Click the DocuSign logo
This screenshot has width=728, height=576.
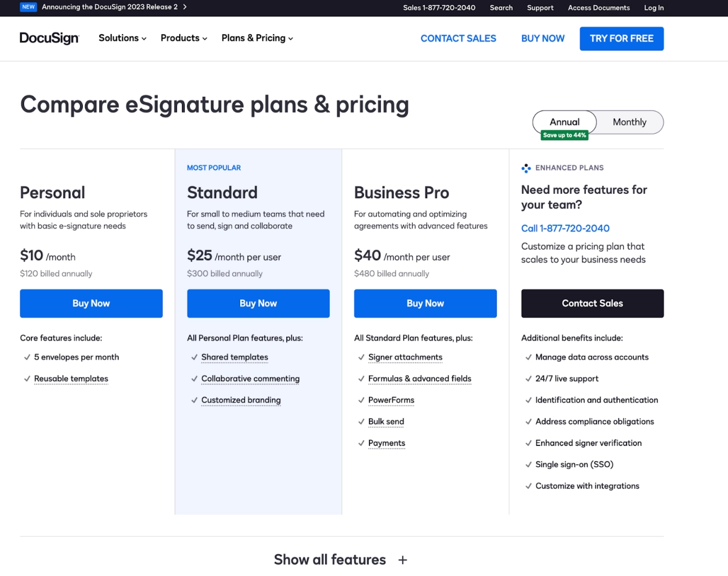(49, 38)
